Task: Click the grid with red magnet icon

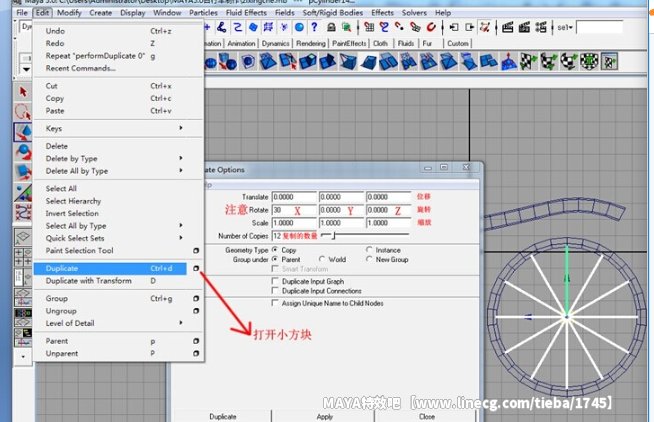Action: (x=369, y=28)
